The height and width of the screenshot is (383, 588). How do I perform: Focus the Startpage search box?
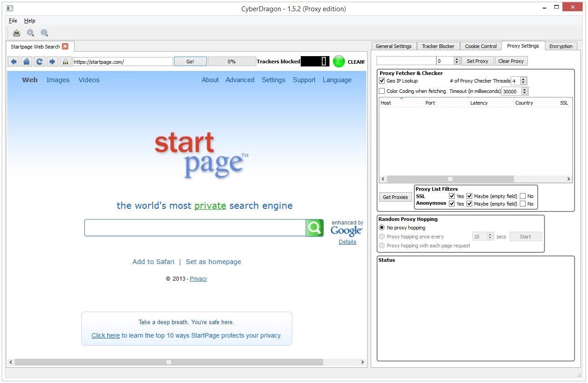(195, 228)
